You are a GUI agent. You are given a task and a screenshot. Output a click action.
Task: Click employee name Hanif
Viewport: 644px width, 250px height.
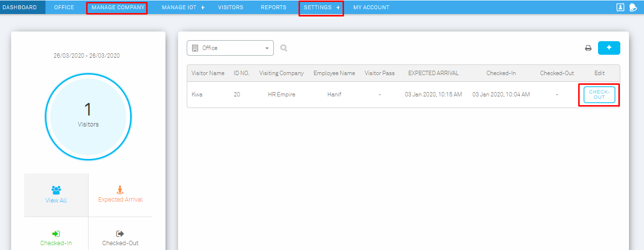pos(334,94)
